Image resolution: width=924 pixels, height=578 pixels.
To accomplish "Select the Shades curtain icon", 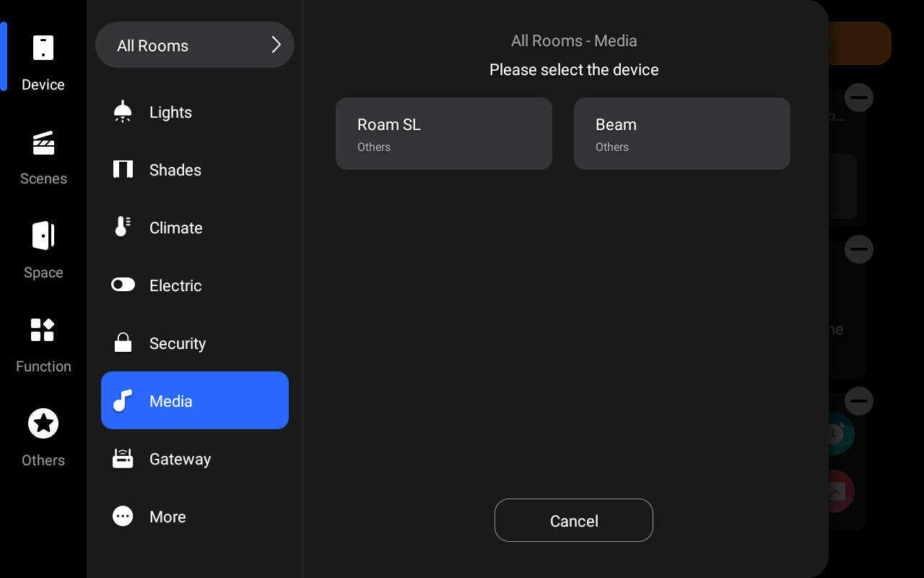I will click(123, 169).
